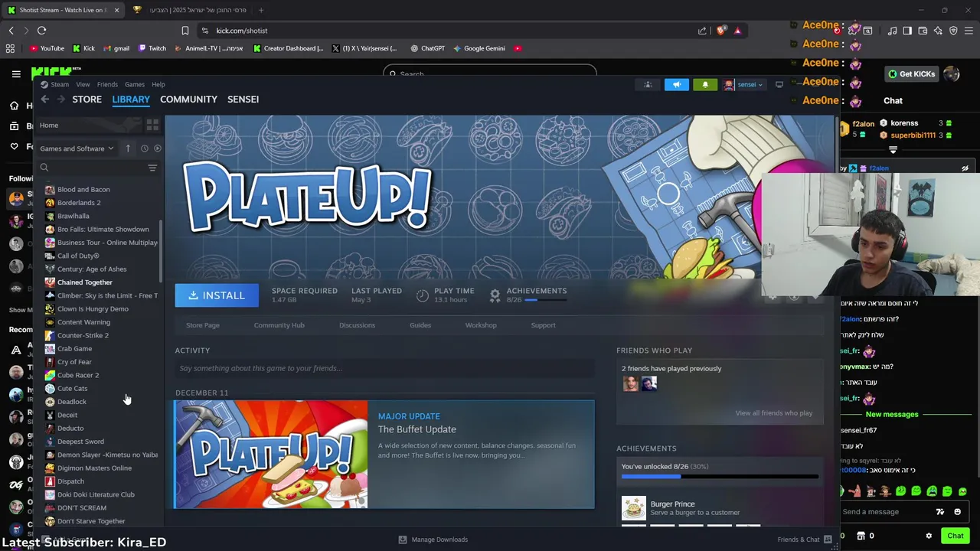
Task: Open library collections grid view icon
Action: pos(152,125)
